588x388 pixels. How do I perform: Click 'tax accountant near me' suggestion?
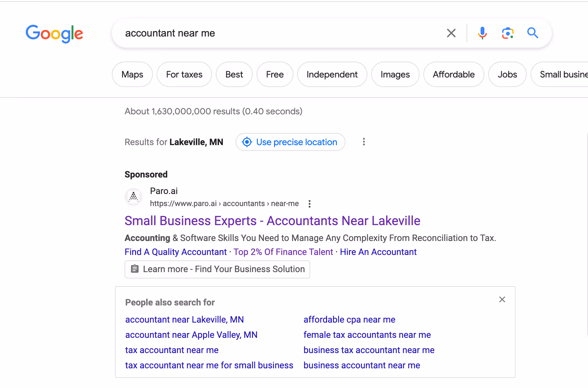[172, 350]
